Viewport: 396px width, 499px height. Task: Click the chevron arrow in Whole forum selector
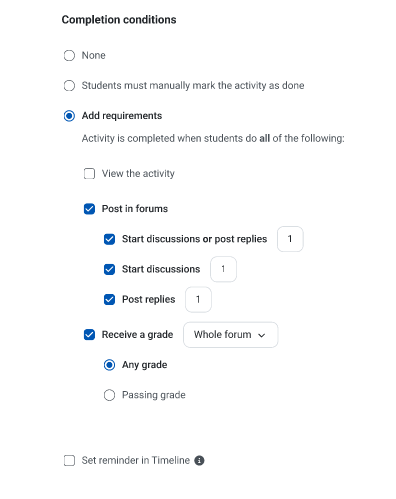coord(262,335)
